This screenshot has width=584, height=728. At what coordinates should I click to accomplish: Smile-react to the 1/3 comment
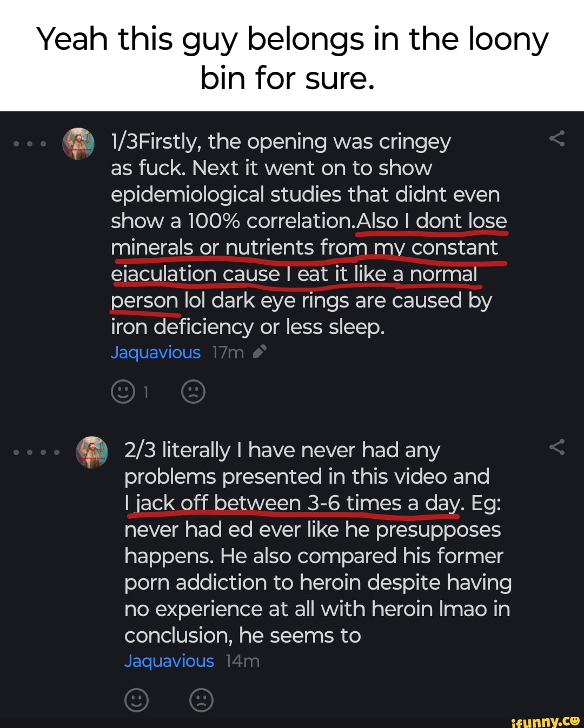[123, 392]
